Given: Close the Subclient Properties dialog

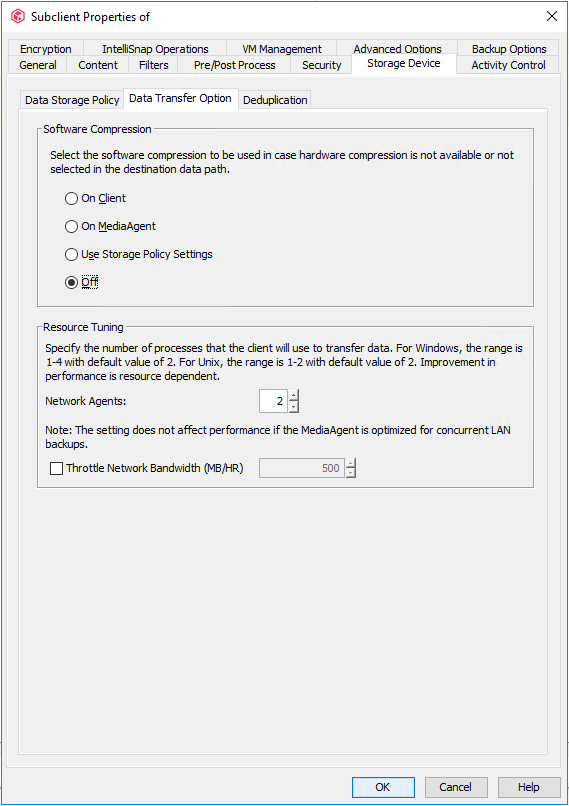Looking at the screenshot, I should point(552,16).
